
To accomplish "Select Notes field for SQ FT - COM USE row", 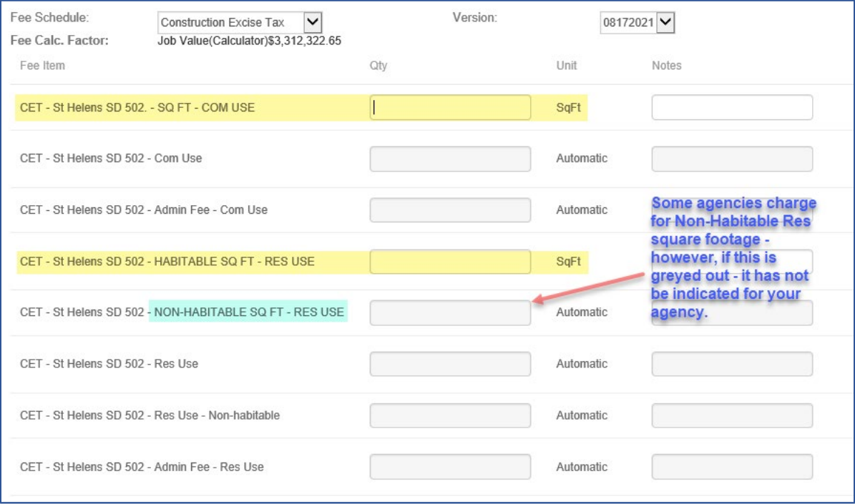I will tap(731, 107).
